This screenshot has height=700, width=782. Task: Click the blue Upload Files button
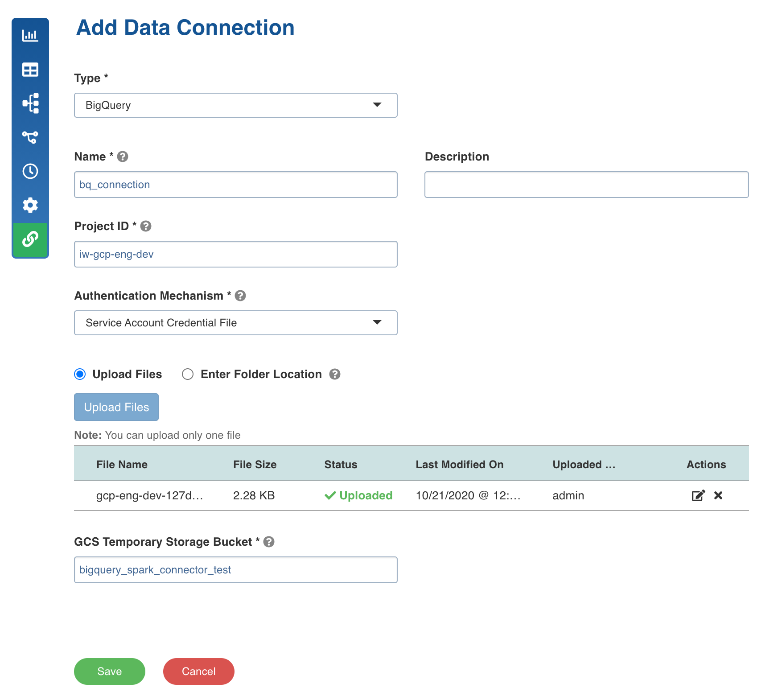coord(116,407)
